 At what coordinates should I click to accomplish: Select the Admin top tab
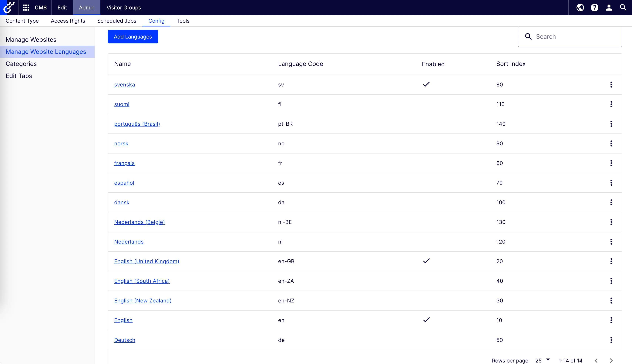86,8
